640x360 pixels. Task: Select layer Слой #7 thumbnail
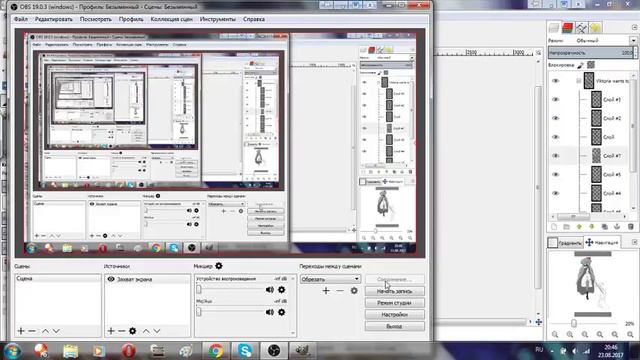tap(596, 156)
